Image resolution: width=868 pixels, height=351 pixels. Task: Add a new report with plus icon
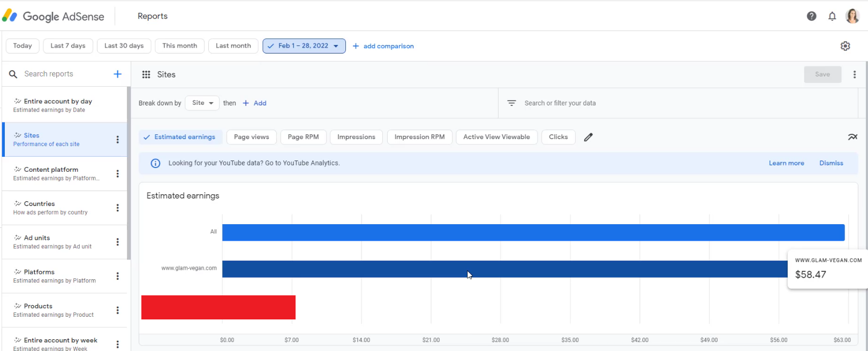click(118, 74)
